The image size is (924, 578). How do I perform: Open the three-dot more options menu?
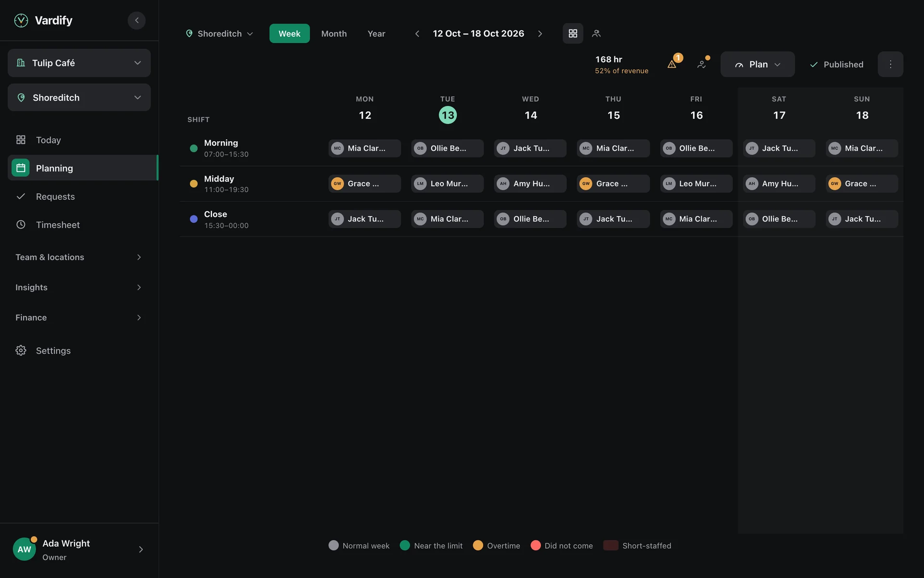click(890, 64)
